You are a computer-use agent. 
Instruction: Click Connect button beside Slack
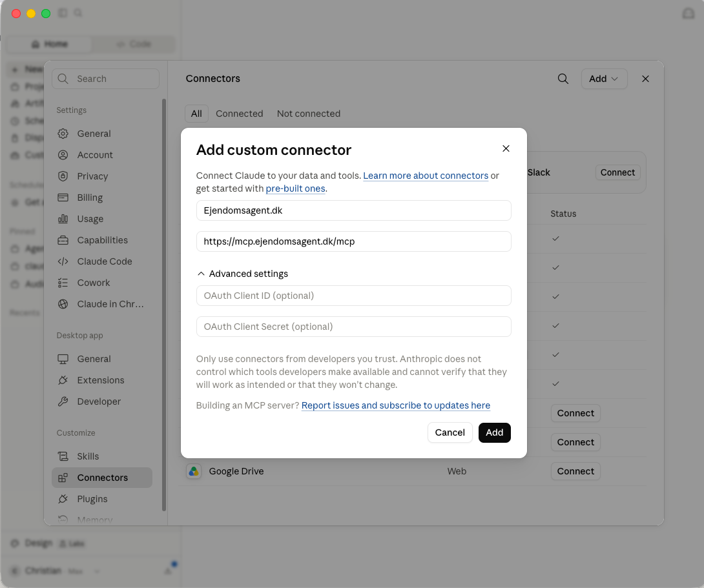618,172
